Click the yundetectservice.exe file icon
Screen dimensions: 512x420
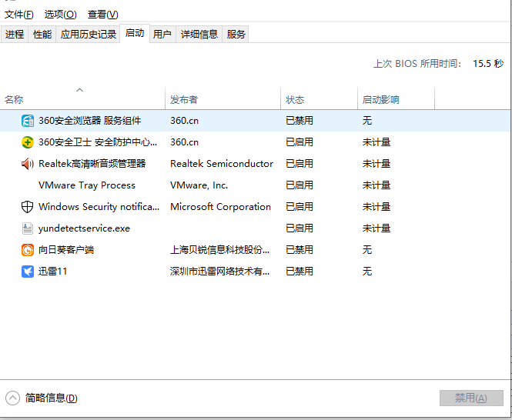[x=28, y=228]
